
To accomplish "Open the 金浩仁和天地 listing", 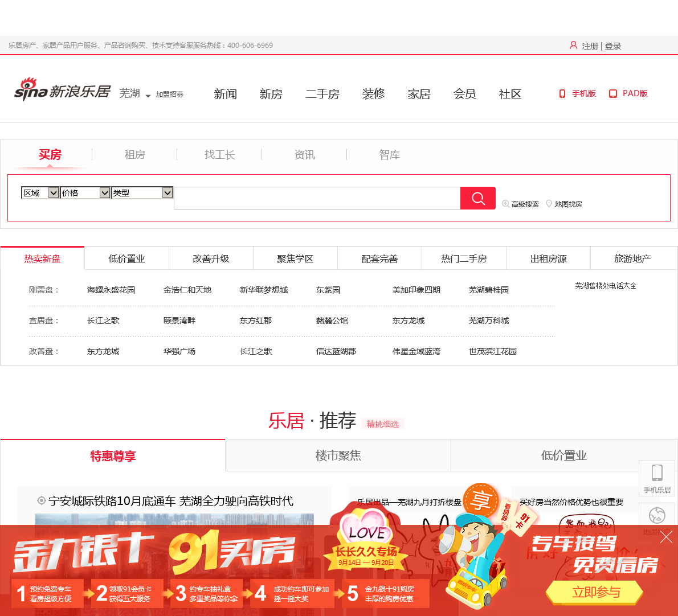I will point(187,290).
